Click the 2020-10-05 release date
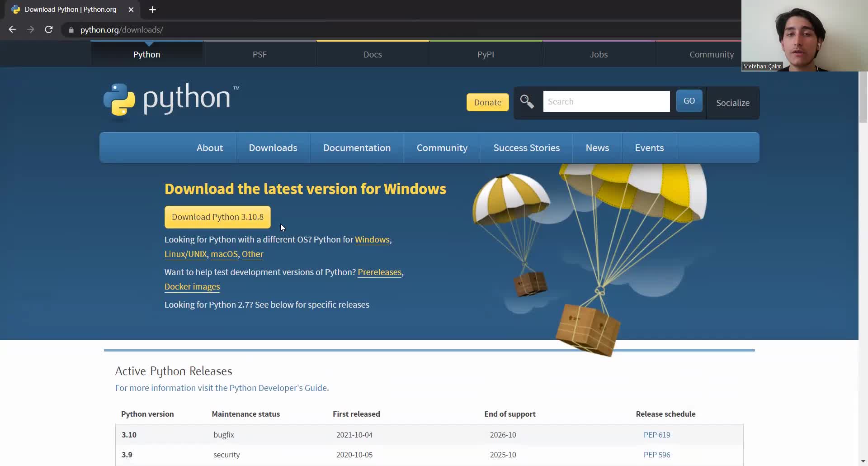 pyautogui.click(x=354, y=455)
